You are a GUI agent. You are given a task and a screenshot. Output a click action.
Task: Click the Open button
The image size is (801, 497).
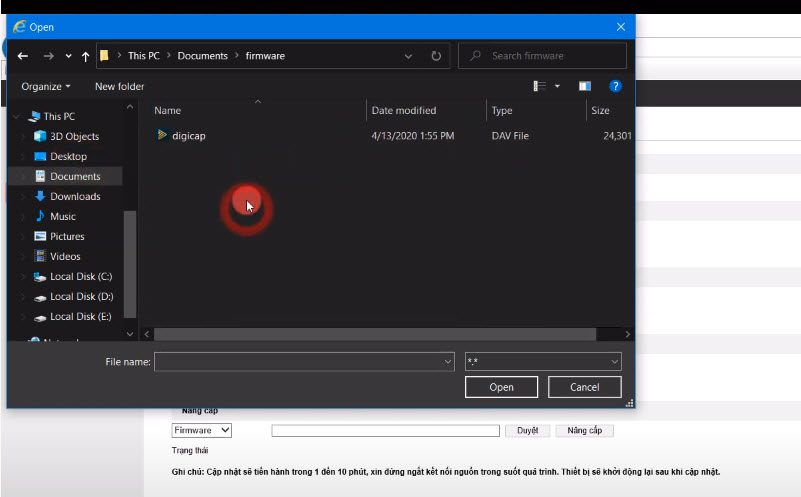pyautogui.click(x=501, y=387)
